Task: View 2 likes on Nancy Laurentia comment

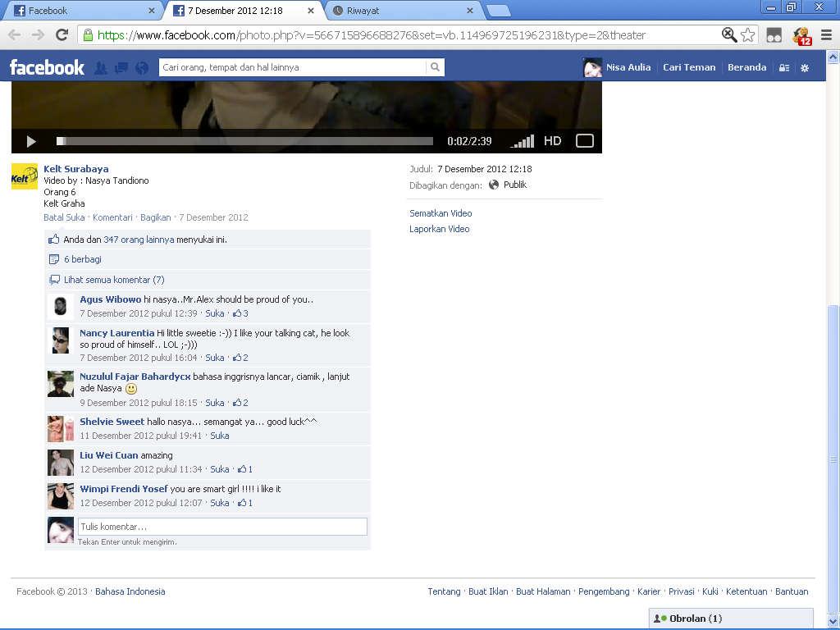Action: click(240, 358)
